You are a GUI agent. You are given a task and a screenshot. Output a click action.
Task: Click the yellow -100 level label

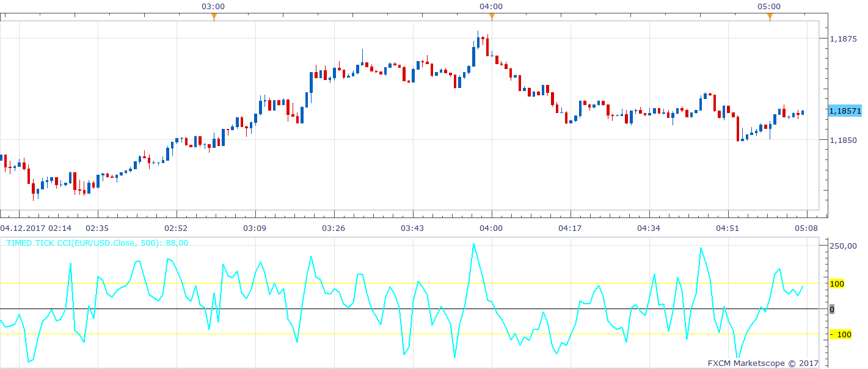tap(840, 334)
